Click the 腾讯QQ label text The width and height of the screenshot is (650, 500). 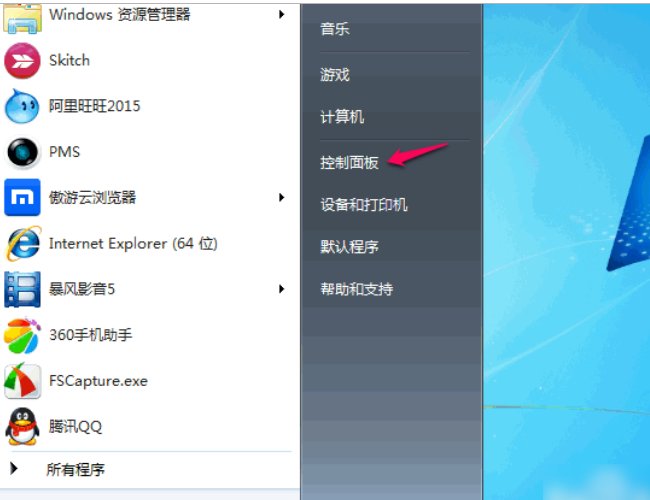pos(75,426)
